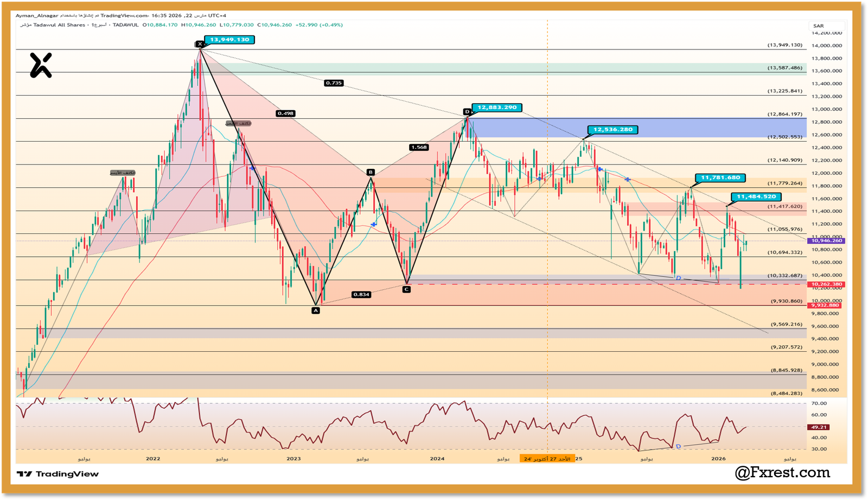Open the SAR currency selector on price axis

(819, 26)
